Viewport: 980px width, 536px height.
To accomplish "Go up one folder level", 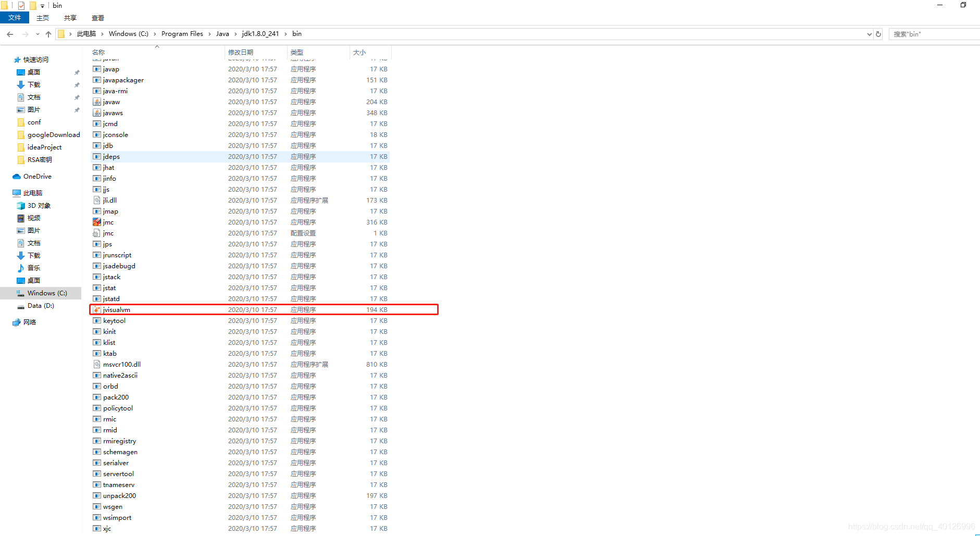I will point(48,34).
